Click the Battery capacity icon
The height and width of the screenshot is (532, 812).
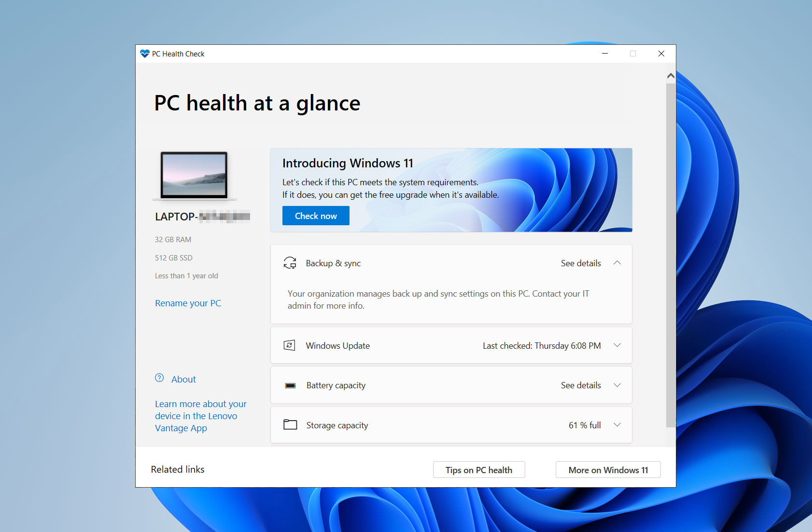point(290,385)
